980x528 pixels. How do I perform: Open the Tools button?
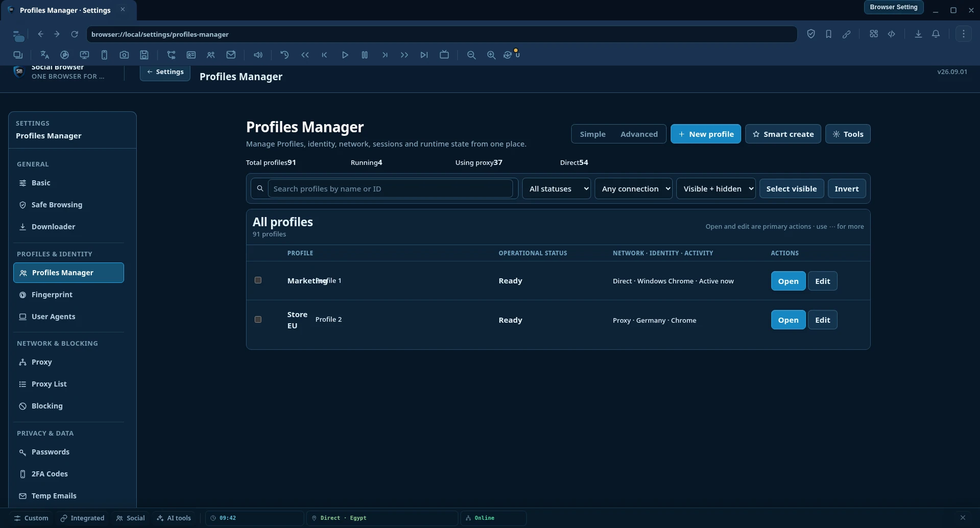[848, 134]
